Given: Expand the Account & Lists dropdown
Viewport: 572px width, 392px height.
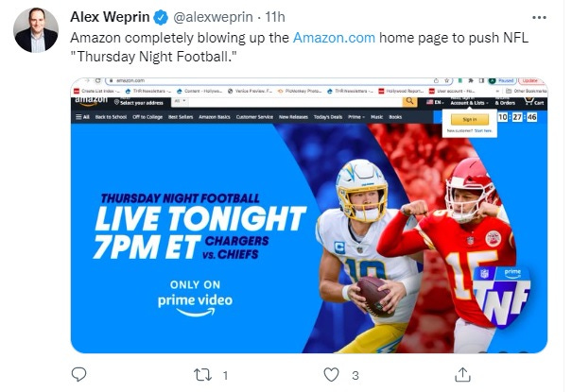Looking at the screenshot, I should [469, 102].
